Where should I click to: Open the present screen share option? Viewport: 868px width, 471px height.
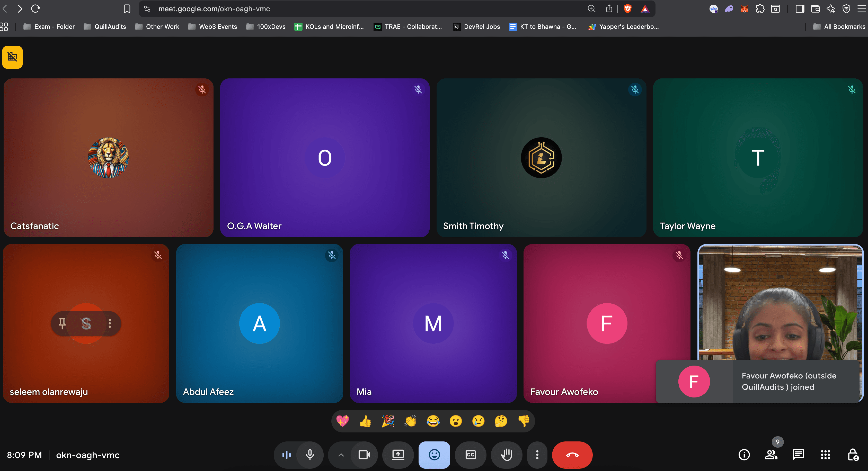398,455
